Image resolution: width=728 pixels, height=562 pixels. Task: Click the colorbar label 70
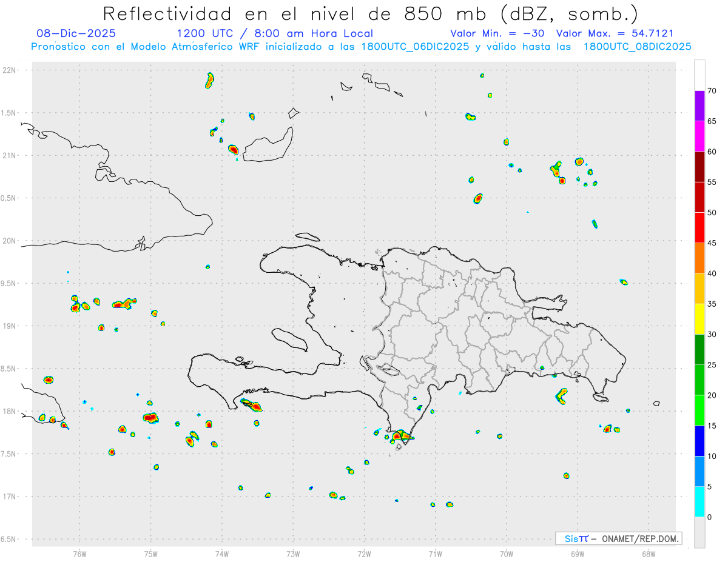point(712,91)
